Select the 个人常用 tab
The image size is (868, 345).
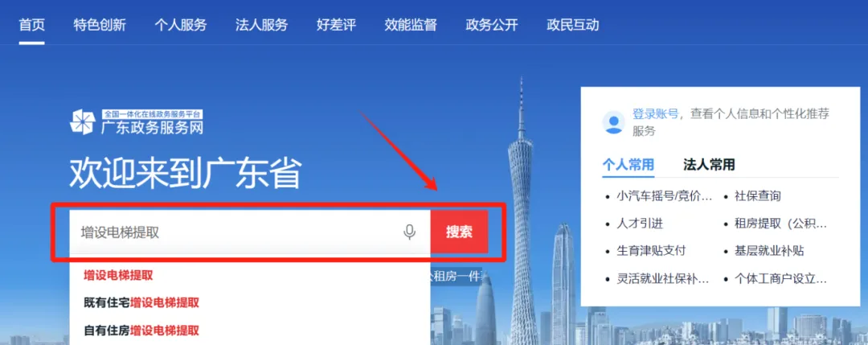[x=628, y=165]
